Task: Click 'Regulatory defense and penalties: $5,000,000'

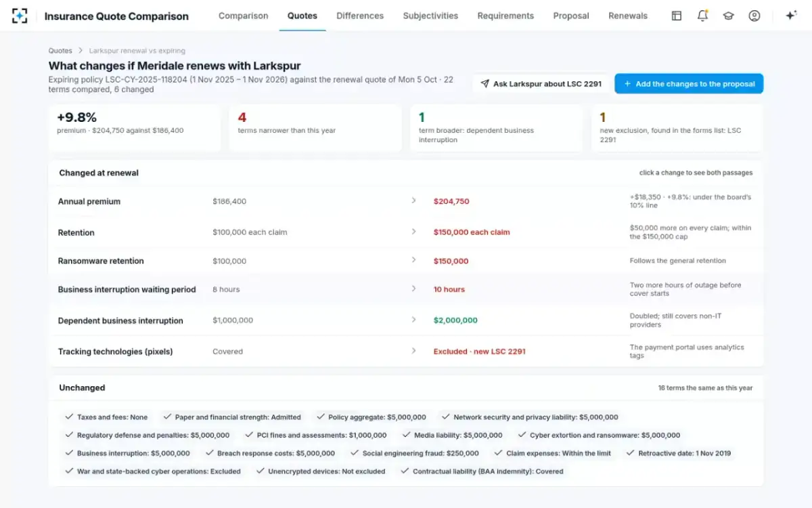Action: (148, 436)
